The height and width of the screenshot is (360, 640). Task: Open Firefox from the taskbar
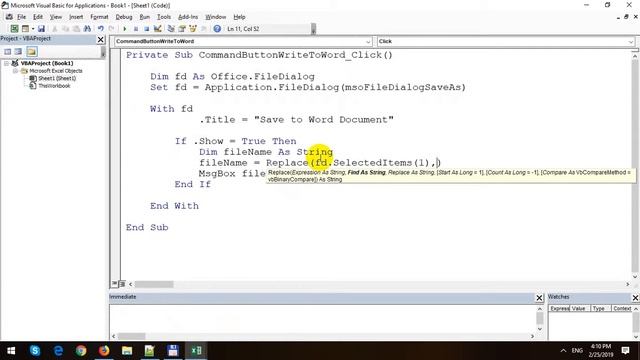(x=104, y=351)
